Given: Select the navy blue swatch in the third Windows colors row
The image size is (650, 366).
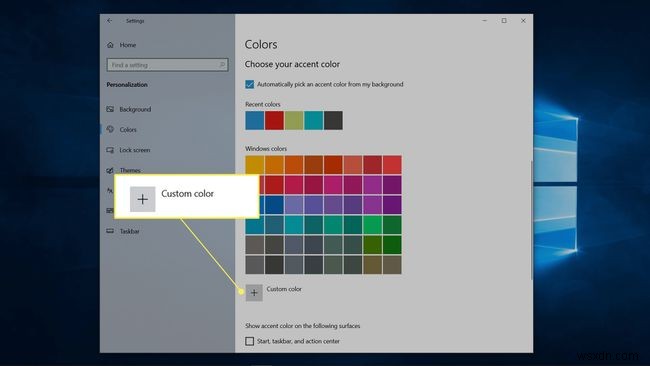Looking at the screenshot, I should tap(274, 205).
